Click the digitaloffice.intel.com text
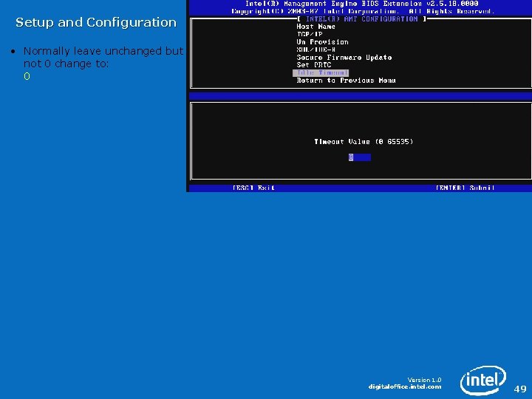This screenshot has width=532, height=399. point(405,386)
